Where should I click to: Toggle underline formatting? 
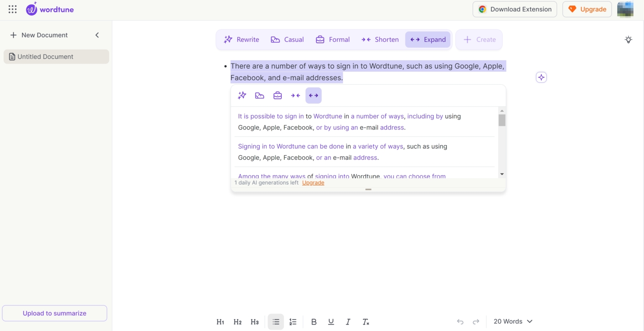[x=331, y=322]
